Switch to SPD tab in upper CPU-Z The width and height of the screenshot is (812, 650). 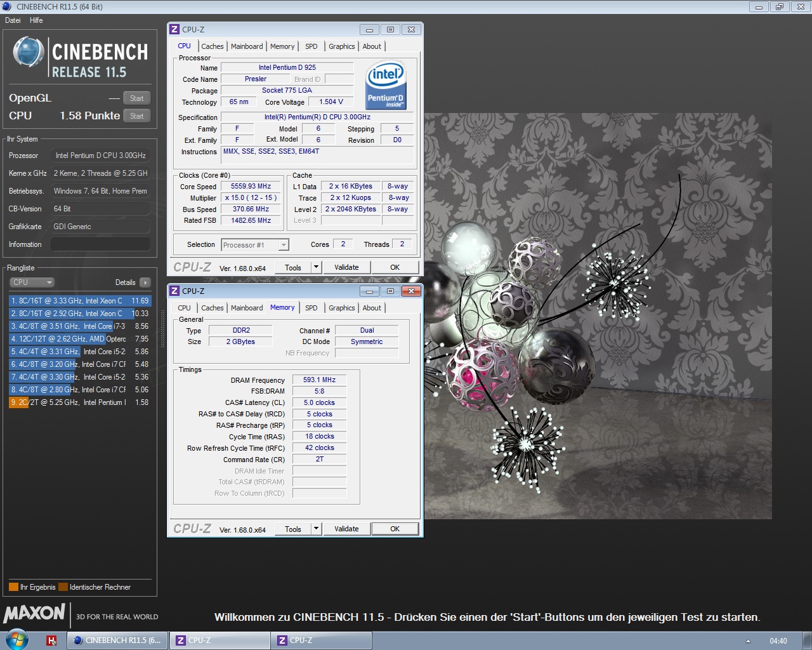(311, 46)
